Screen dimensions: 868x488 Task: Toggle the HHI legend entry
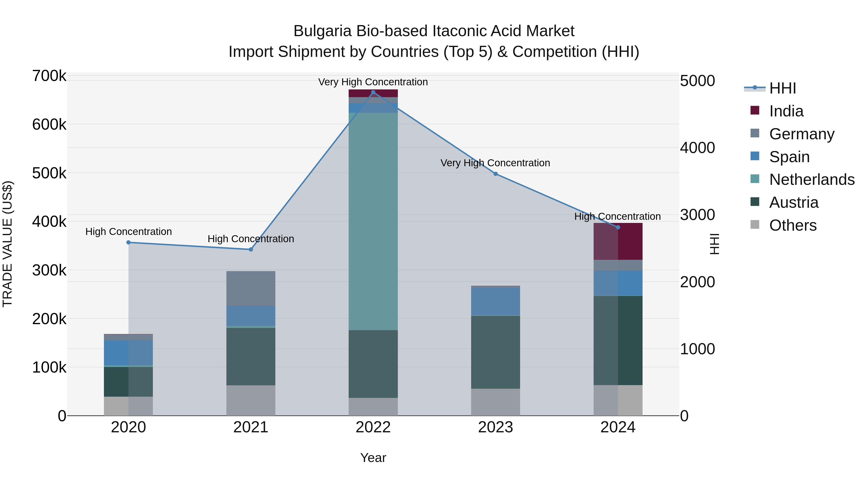pyautogui.click(x=770, y=88)
